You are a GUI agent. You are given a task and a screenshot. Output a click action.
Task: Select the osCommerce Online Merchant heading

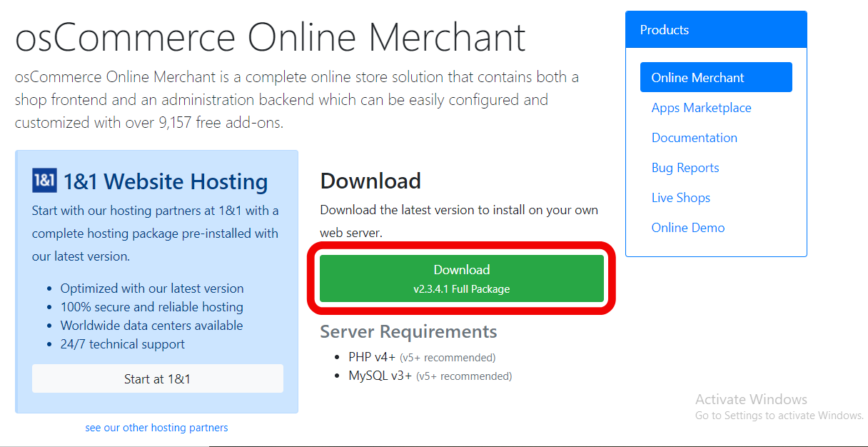click(270, 36)
